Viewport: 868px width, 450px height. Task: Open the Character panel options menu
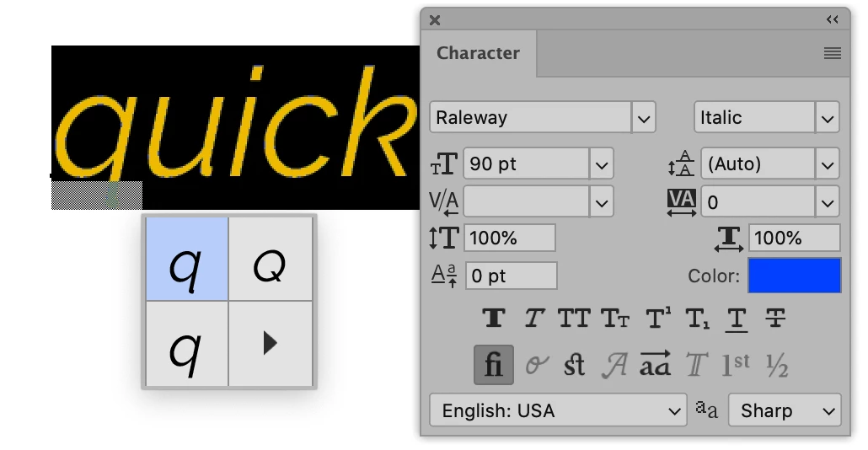pos(833,53)
